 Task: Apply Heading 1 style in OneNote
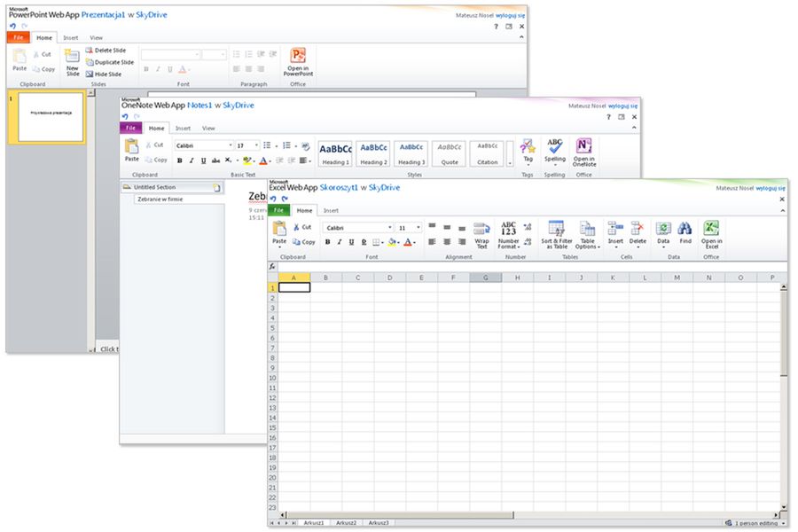pyautogui.click(x=335, y=153)
